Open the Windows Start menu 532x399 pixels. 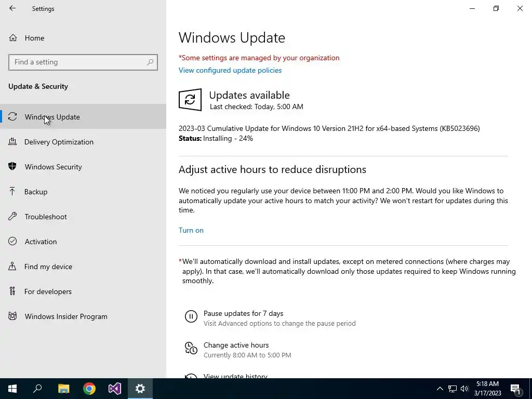click(12, 389)
